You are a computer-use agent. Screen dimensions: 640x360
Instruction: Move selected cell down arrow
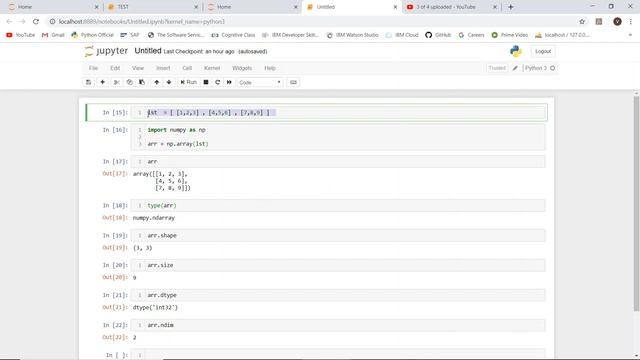pyautogui.click(x=169, y=82)
